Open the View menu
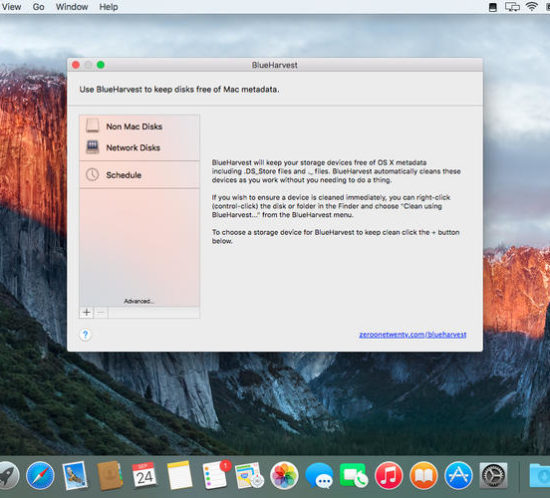Screen dimensions: 550x498 point(11,7)
